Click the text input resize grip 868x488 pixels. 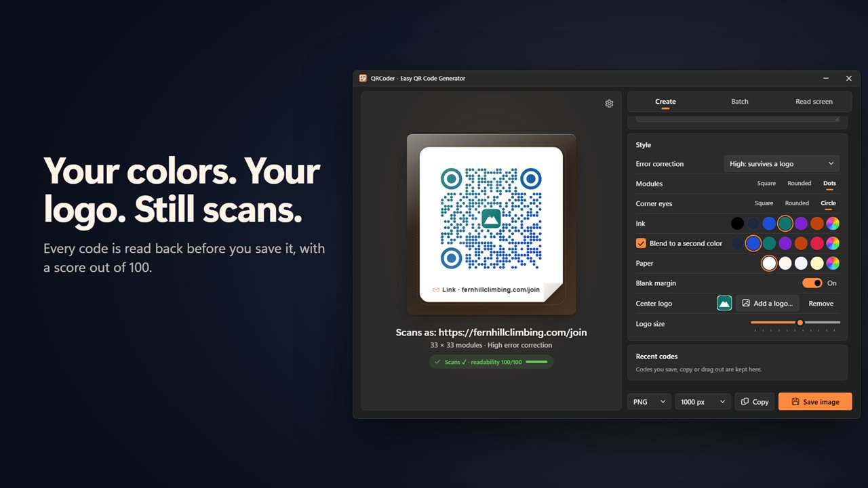pyautogui.click(x=837, y=119)
